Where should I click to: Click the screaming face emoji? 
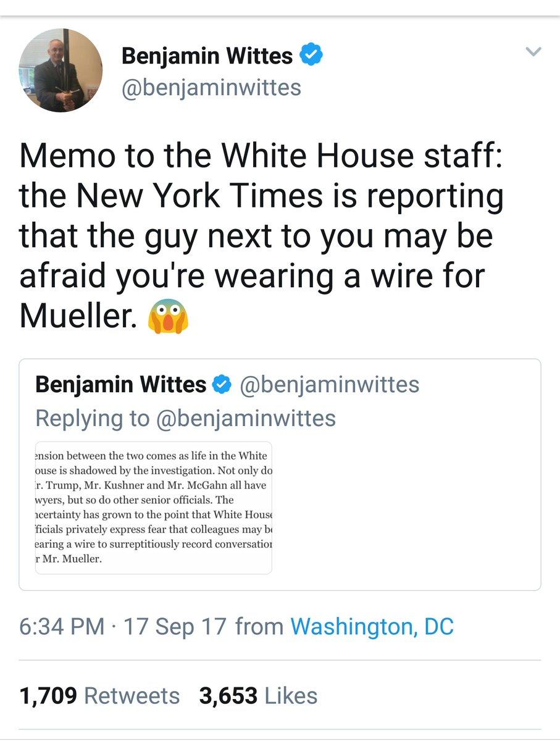coord(168,316)
